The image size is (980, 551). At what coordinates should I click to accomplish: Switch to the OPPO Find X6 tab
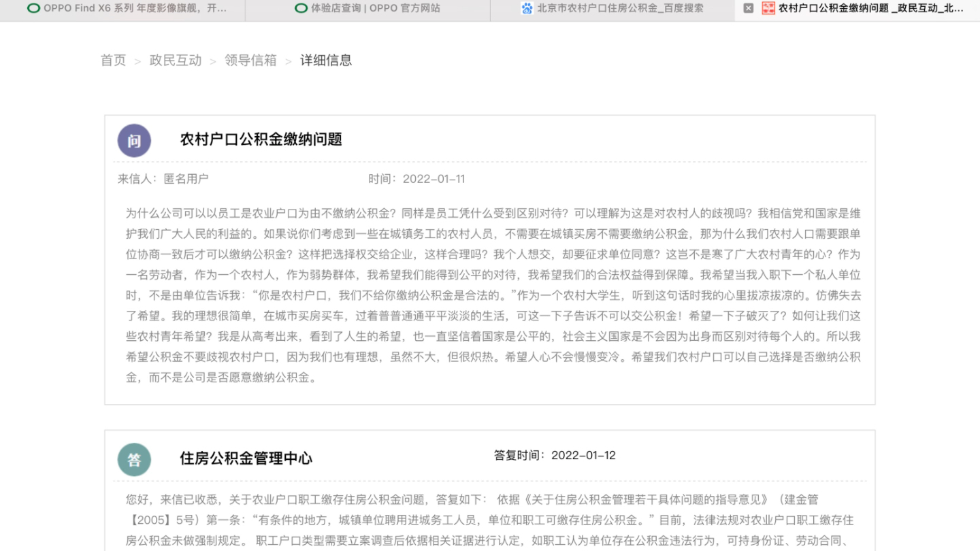click(122, 9)
